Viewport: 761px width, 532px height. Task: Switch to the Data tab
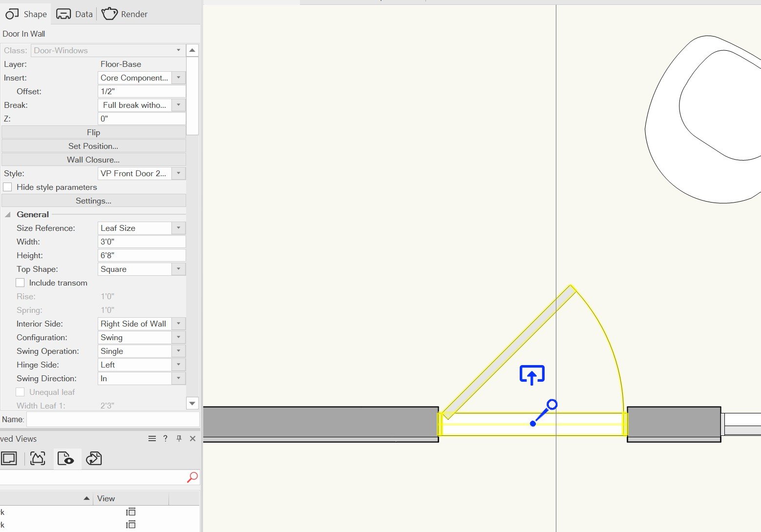click(x=75, y=14)
